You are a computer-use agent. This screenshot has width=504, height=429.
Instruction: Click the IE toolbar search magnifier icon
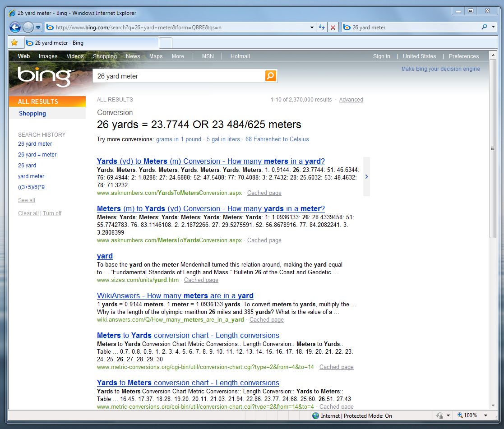[x=484, y=27]
